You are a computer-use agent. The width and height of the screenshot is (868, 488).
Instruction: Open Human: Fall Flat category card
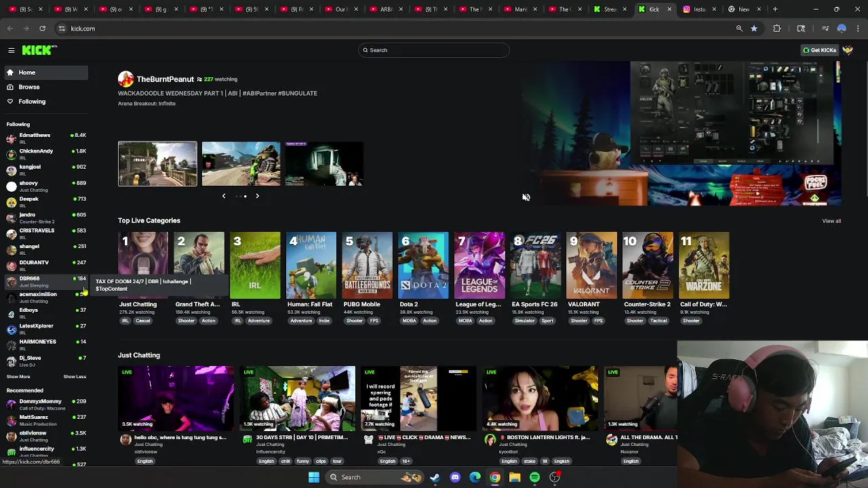pos(311,266)
